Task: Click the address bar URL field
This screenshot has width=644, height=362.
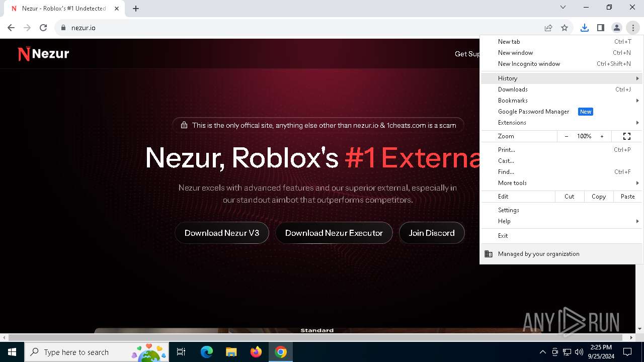Action: [302, 28]
